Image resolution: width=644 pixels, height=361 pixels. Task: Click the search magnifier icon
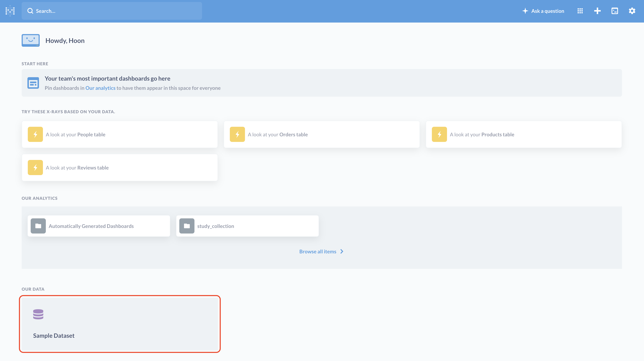click(30, 11)
